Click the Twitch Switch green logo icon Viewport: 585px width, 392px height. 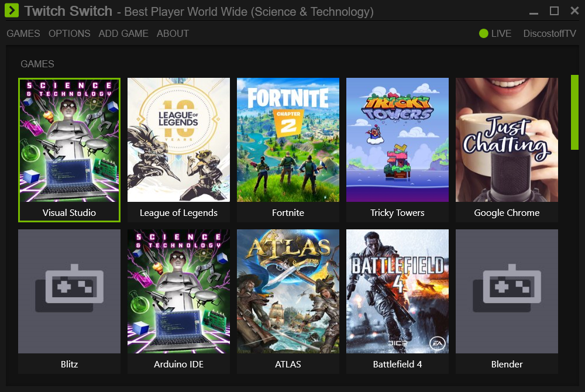coord(12,11)
